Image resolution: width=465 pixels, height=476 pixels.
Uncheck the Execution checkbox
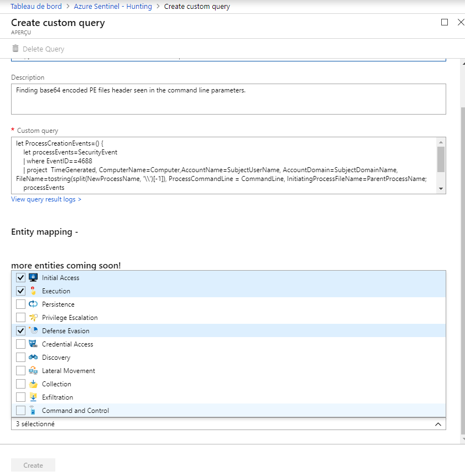20,291
